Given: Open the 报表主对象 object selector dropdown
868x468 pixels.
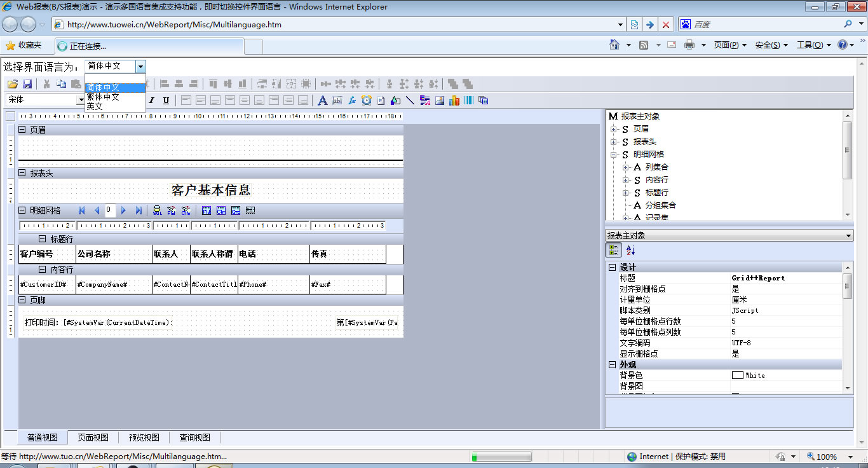Looking at the screenshot, I should tap(849, 236).
